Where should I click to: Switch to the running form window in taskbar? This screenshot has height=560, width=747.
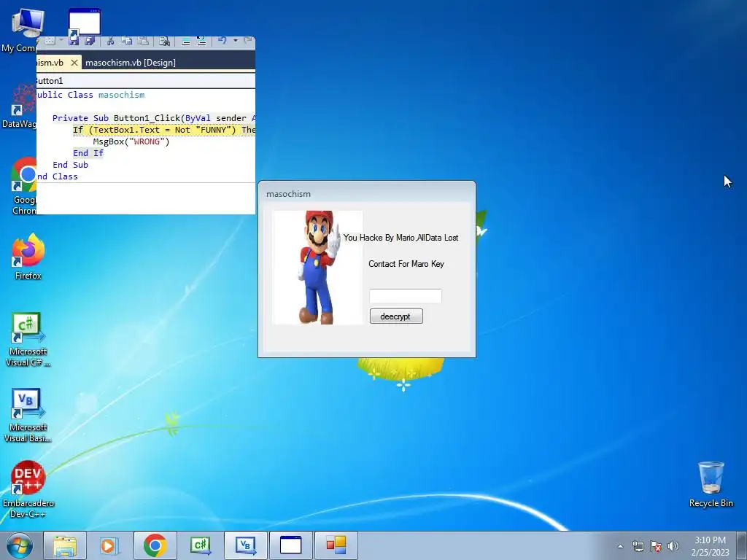(x=290, y=545)
